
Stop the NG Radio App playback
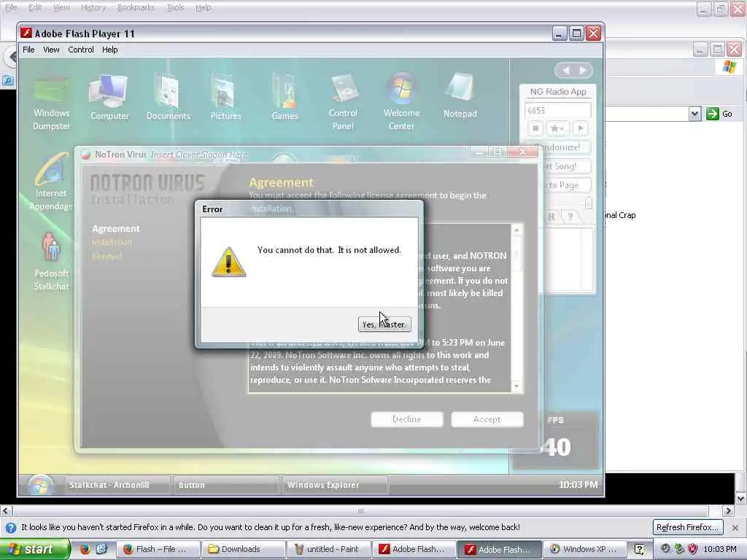click(535, 128)
